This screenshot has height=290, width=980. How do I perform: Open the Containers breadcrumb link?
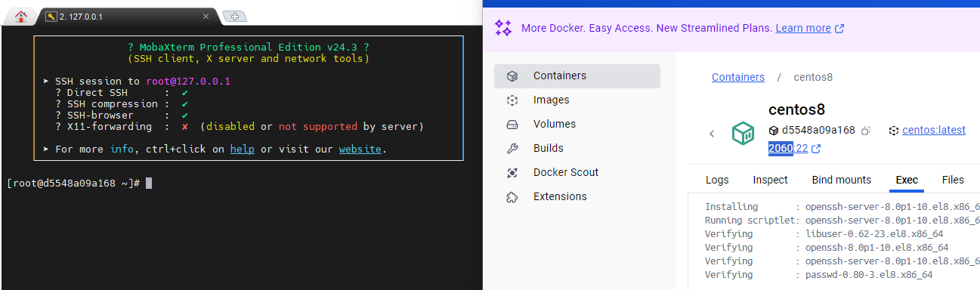[x=738, y=77]
